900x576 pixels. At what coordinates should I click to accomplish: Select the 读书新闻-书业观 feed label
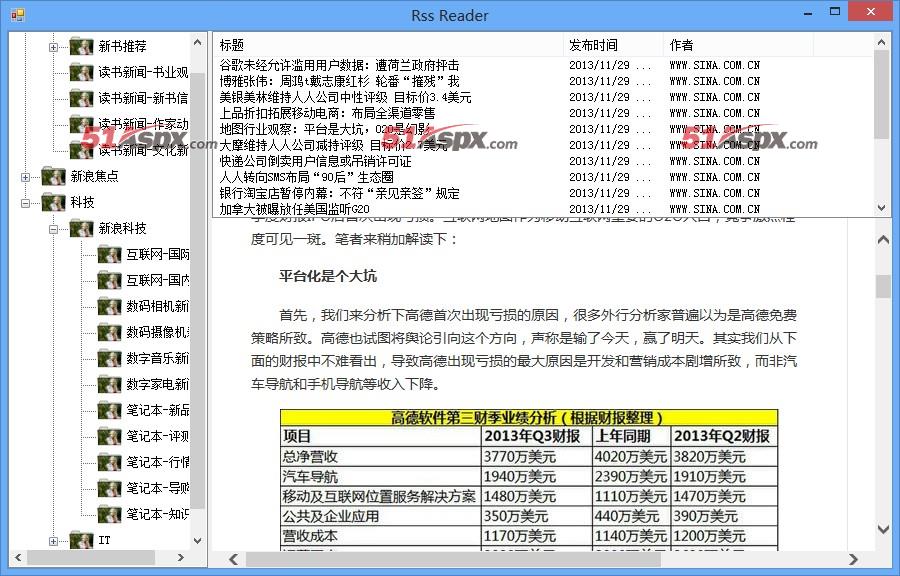tap(143, 72)
